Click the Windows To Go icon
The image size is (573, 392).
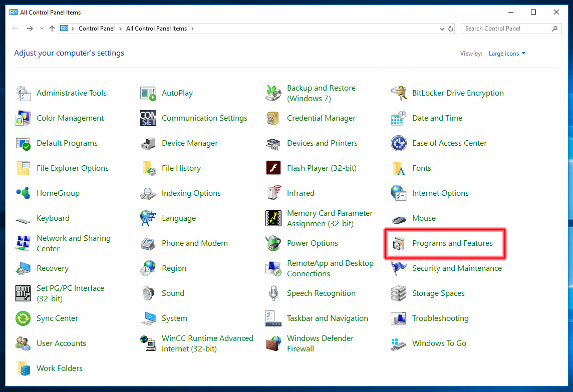tap(399, 343)
